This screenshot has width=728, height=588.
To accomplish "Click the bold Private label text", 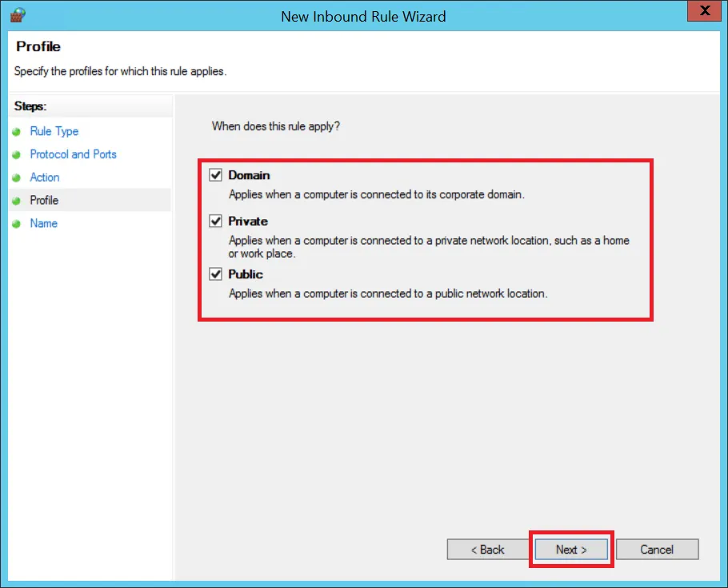I will tap(248, 221).
